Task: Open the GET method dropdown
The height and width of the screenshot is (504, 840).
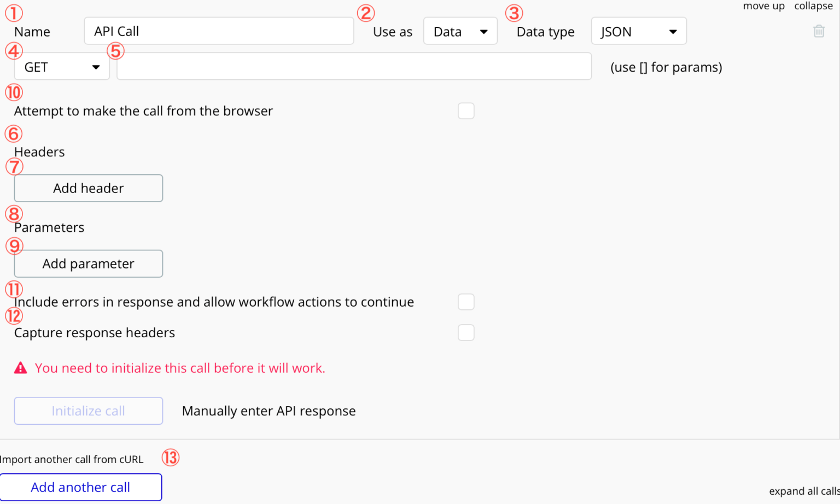Action: [x=61, y=66]
